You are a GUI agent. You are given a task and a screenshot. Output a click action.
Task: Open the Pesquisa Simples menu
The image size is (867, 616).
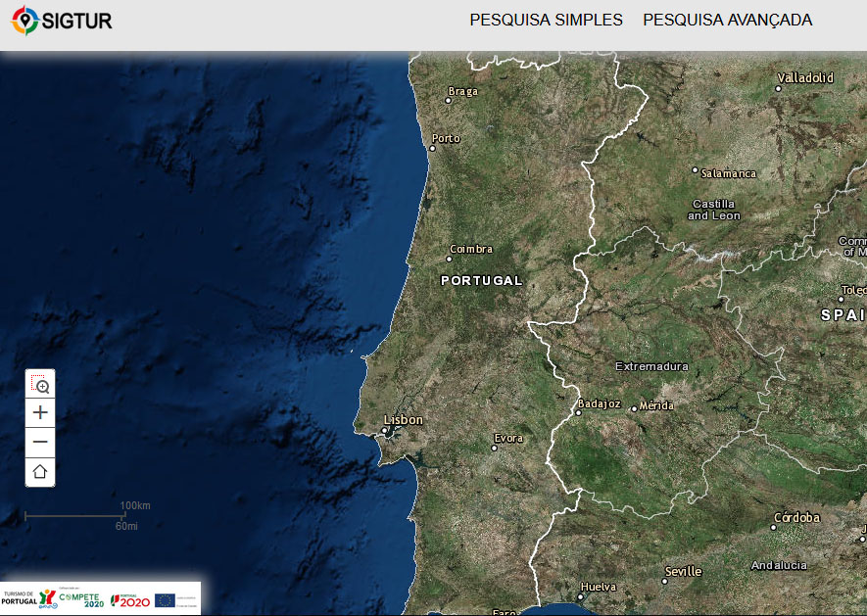coord(546,20)
